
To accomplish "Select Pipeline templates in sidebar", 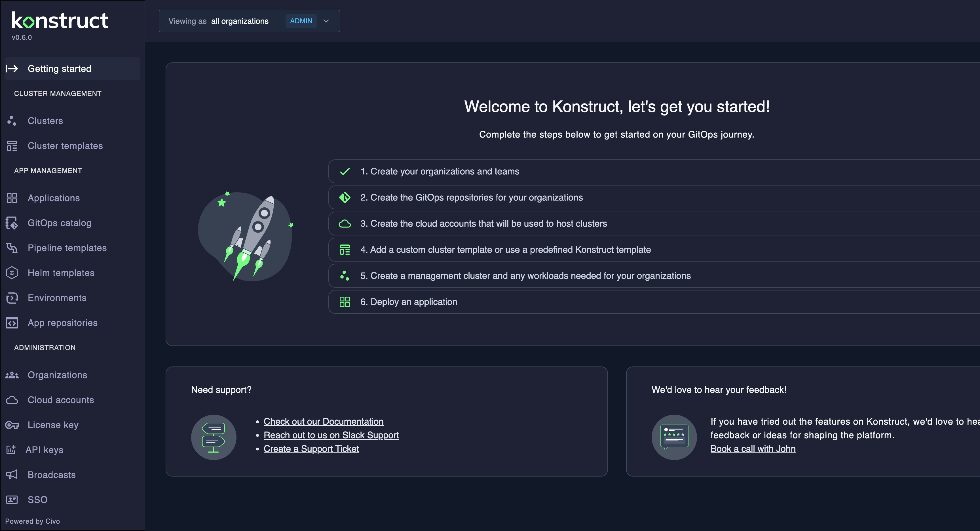I will [x=72, y=248].
